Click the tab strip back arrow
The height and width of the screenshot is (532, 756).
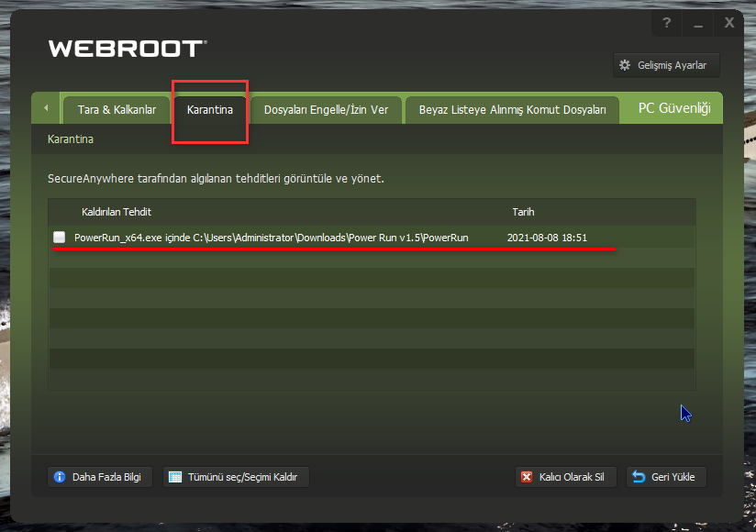tap(46, 108)
